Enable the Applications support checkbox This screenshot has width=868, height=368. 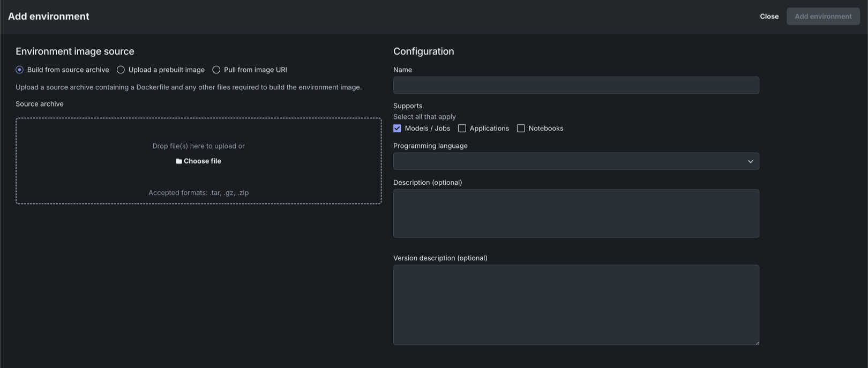462,129
